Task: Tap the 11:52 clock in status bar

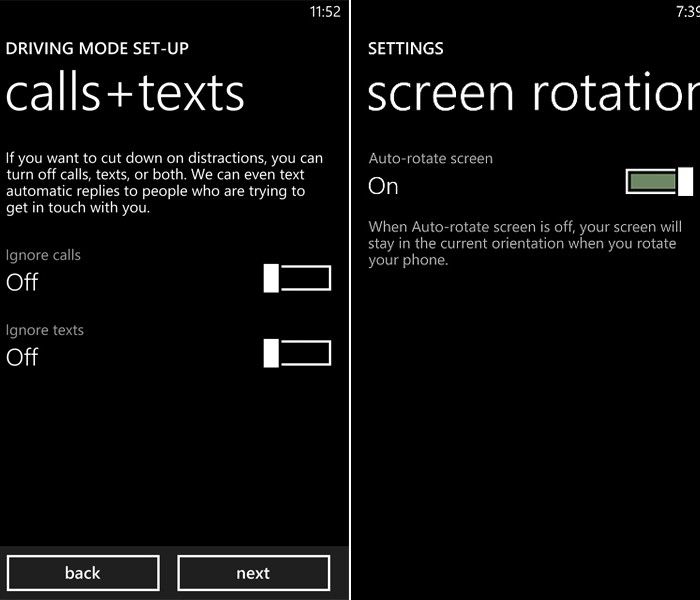Action: pos(324,12)
